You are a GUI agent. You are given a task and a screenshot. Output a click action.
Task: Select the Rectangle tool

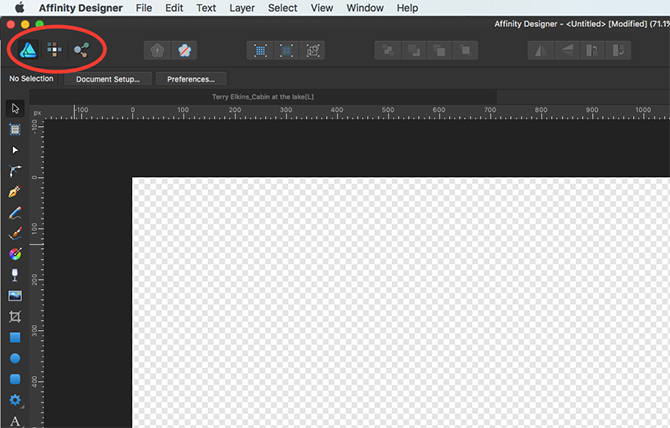pyautogui.click(x=15, y=338)
